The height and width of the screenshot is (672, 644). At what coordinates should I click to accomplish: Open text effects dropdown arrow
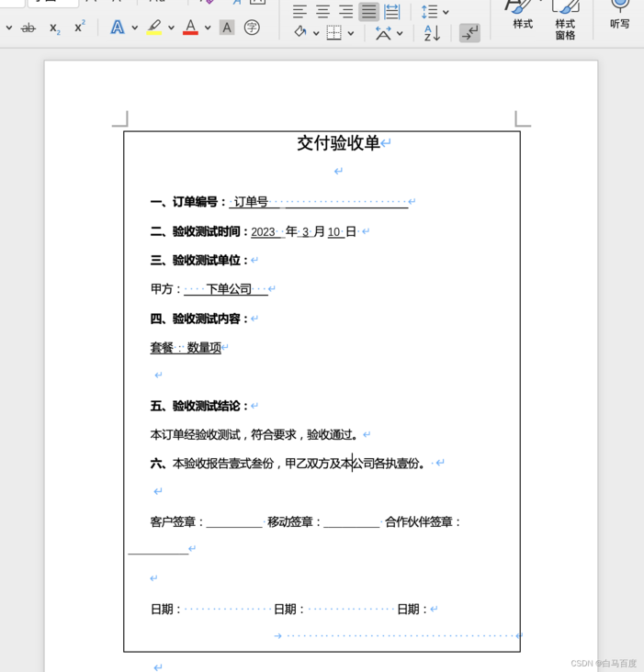(x=135, y=28)
